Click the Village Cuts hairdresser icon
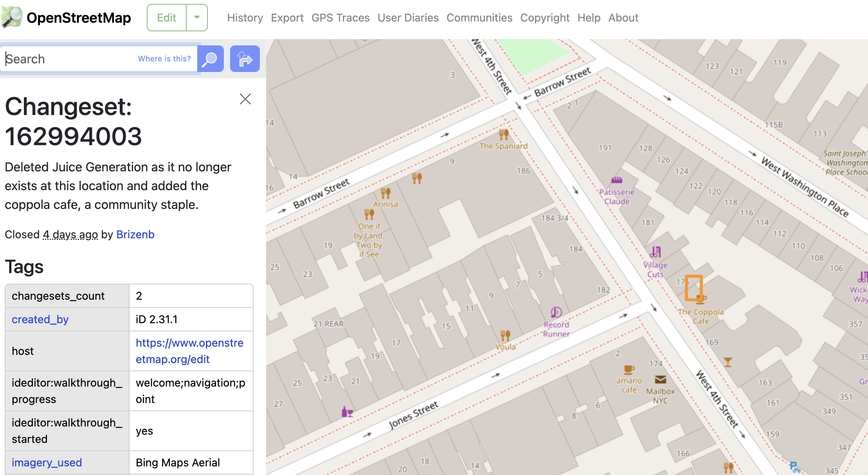Screen dimensions: 868x475 pos(656,252)
